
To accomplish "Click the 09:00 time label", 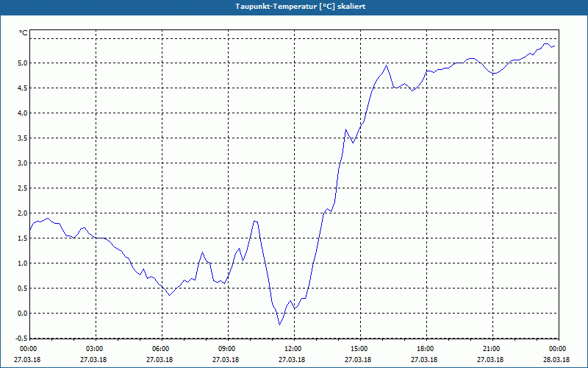I will coord(226,349).
